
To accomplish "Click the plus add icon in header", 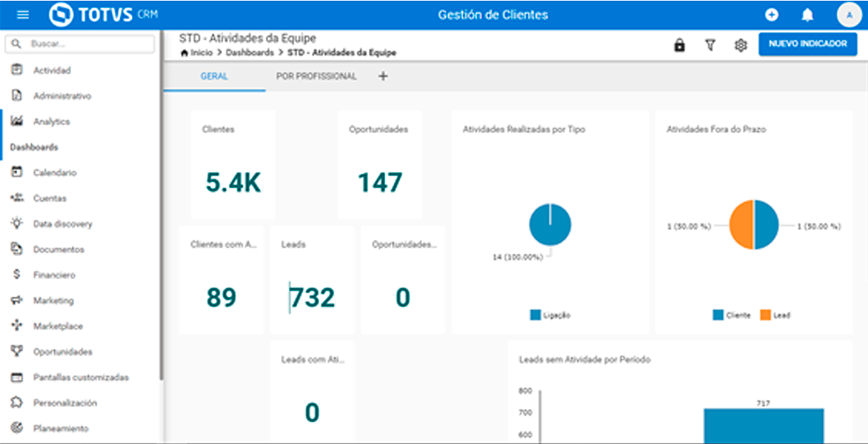I will [771, 15].
